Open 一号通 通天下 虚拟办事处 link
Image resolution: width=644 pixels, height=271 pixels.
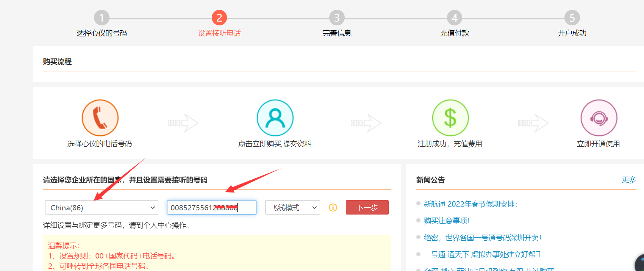point(483,254)
